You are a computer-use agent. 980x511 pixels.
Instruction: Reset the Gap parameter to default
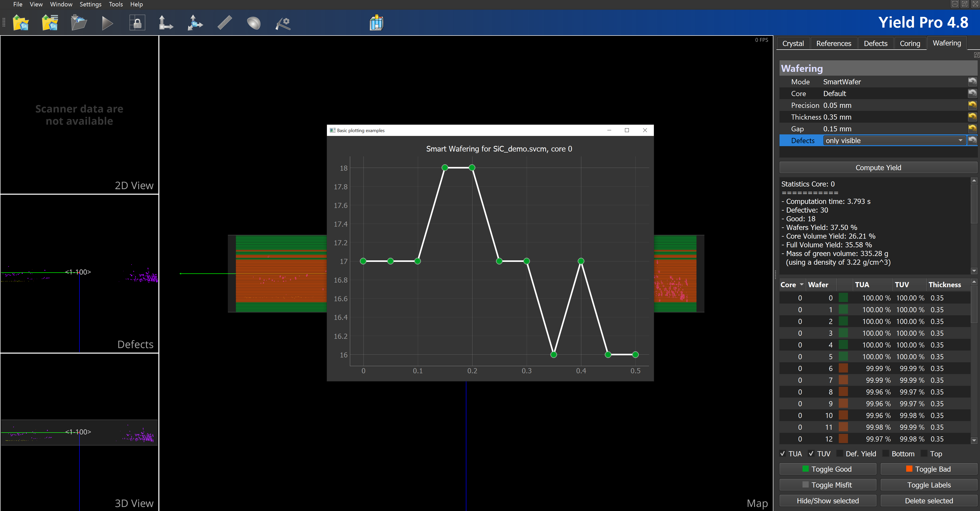[x=972, y=129]
